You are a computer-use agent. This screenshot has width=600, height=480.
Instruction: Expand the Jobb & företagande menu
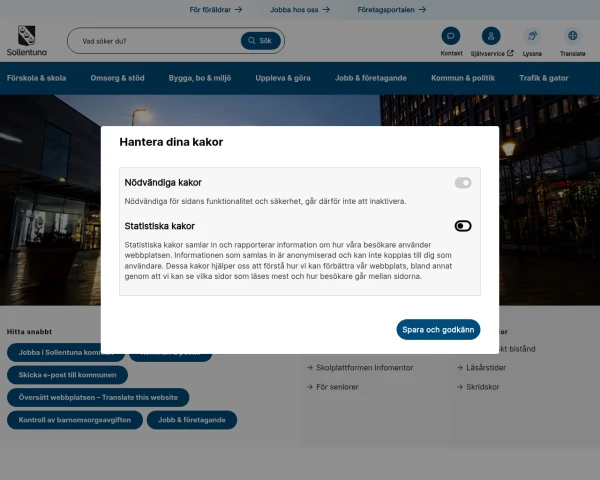[x=371, y=77]
